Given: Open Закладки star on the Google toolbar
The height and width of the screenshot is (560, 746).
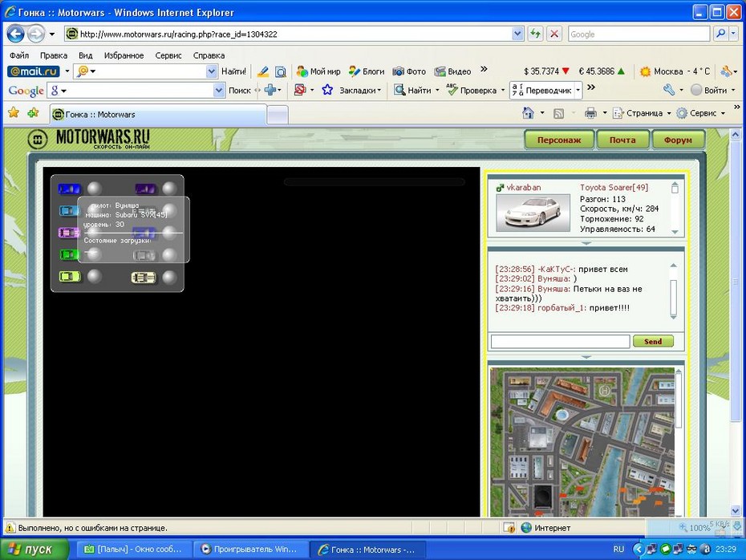Looking at the screenshot, I should coord(327,90).
